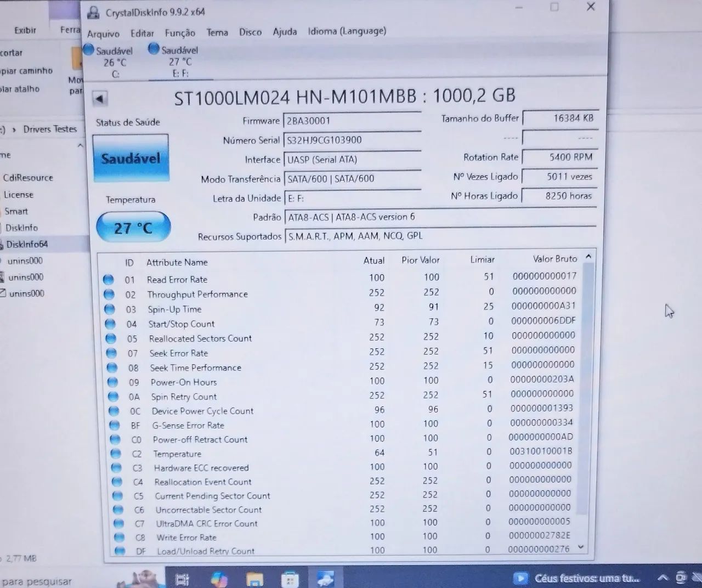Image resolution: width=702 pixels, height=588 pixels.
Task: Click the status icon for Spin Retry Count
Action: (113, 397)
